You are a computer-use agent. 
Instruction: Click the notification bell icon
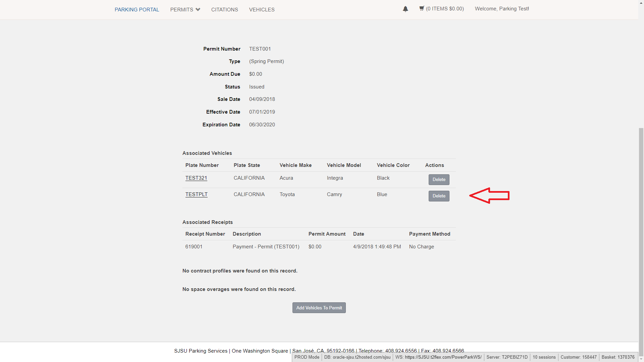pos(406,8)
